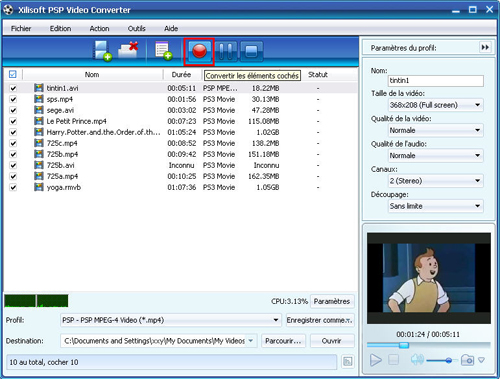Uncheck the sege.avi checkbox
Viewport: 500px width, 379px height.
13,110
